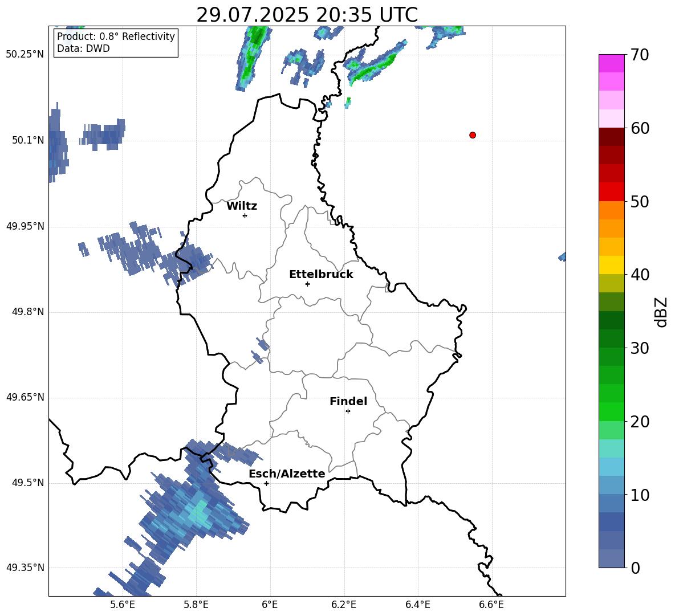Click the colorbar tick label 40

[x=640, y=275]
